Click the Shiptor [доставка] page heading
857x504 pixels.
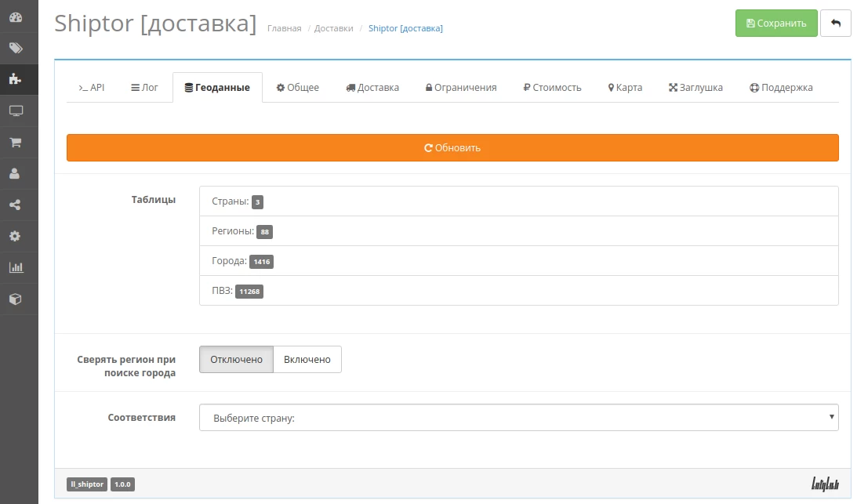point(155,24)
